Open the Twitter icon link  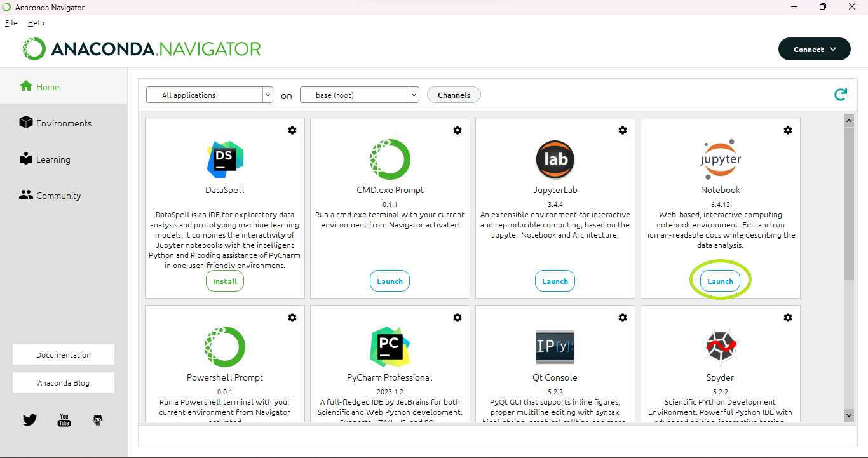(x=30, y=420)
